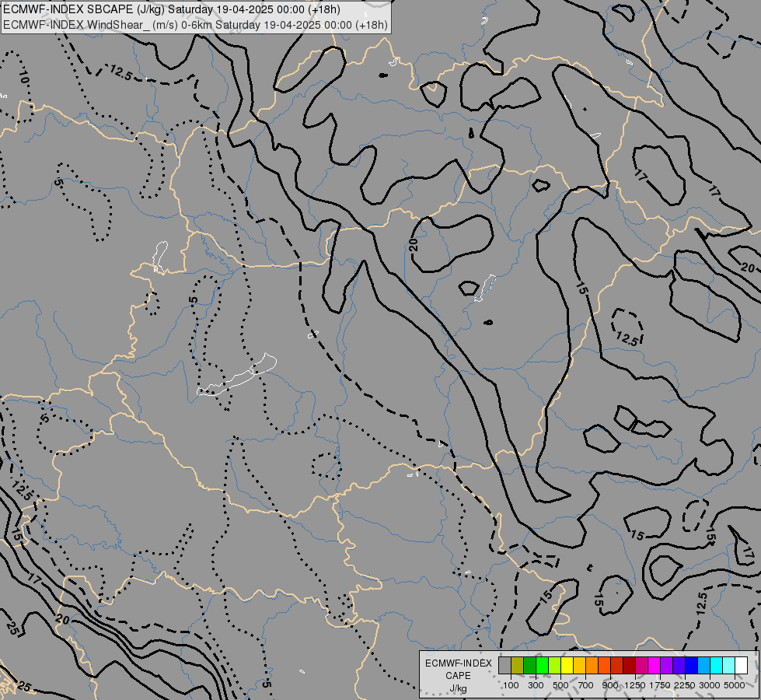The width and height of the screenshot is (761, 700).
Task: Click the amber swatch left of the 700 tick
Action: [579, 666]
